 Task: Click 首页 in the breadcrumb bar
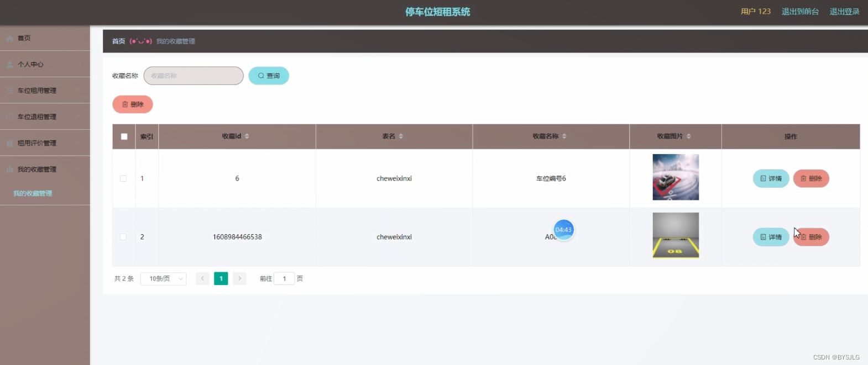(x=118, y=41)
